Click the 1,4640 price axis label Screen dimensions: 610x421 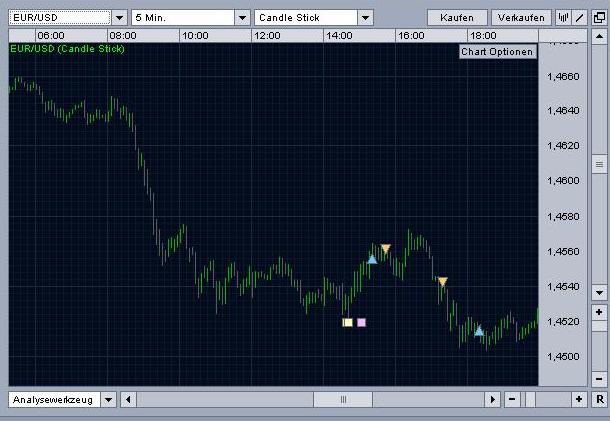click(563, 111)
